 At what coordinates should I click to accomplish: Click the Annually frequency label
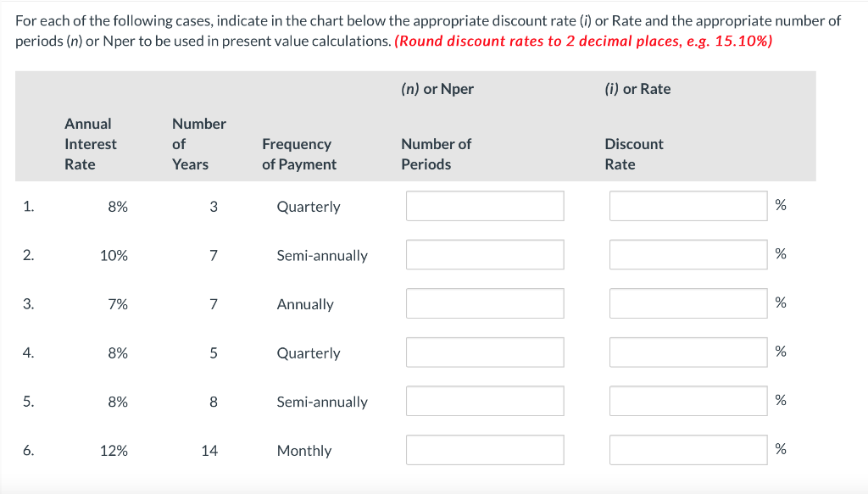point(305,304)
